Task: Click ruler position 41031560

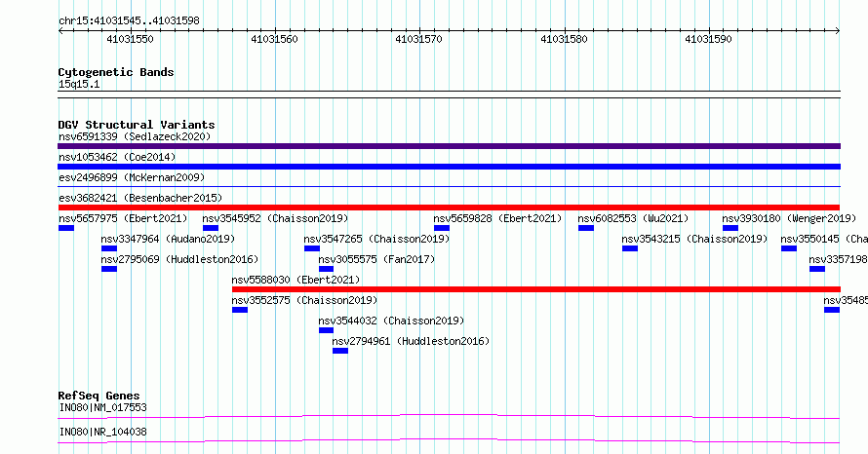Action: tap(275, 39)
